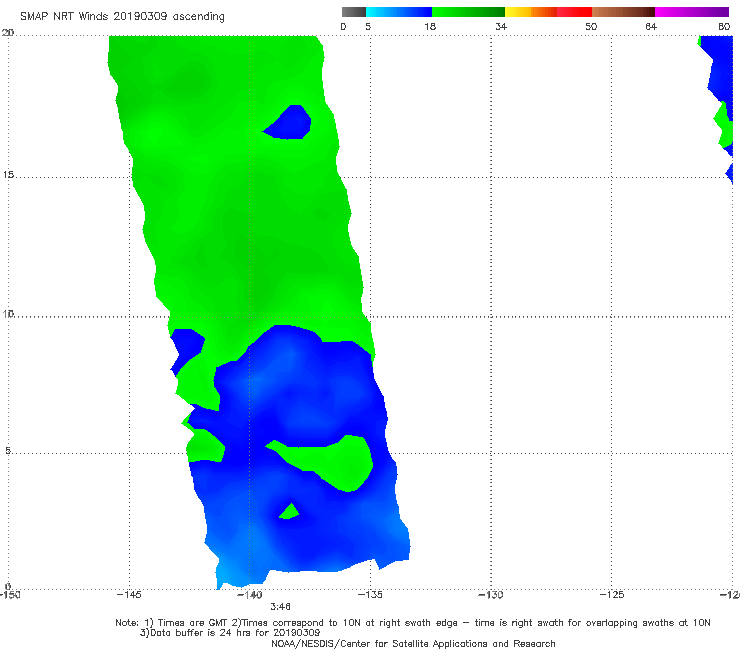Screen dimensions: 740x650
Task: Select the brown segment of the color bar
Action: (x=623, y=12)
